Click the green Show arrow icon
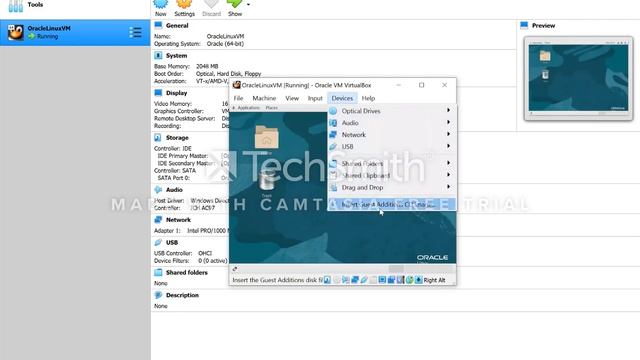640x360 pixels. coord(235,5)
